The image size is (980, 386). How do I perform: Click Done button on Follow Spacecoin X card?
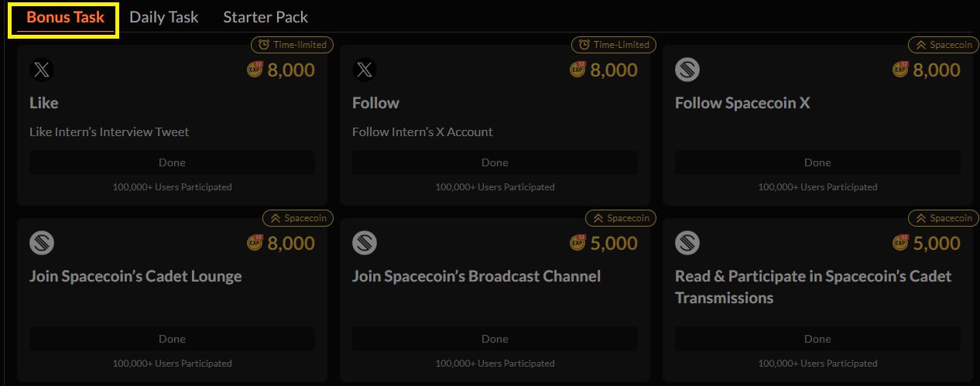click(x=817, y=162)
